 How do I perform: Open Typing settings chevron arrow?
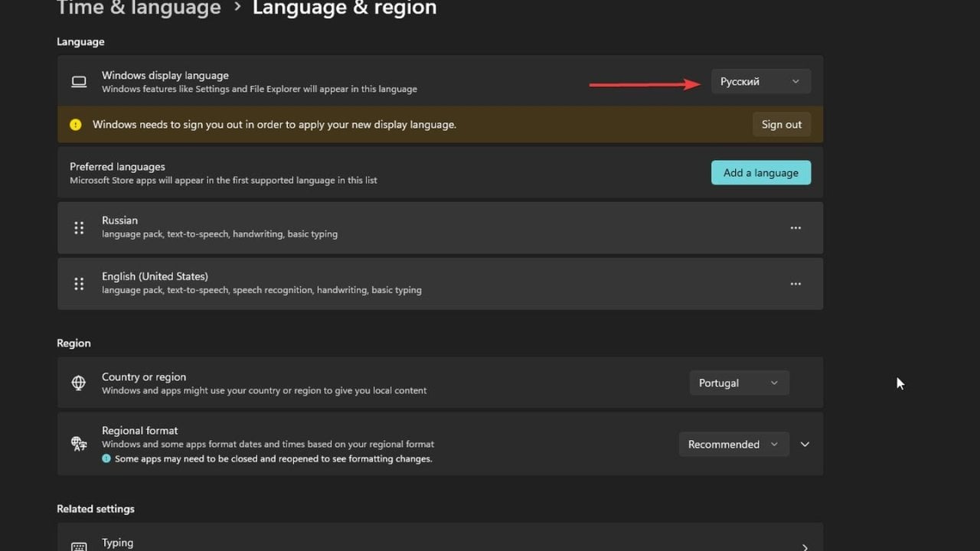click(805, 546)
